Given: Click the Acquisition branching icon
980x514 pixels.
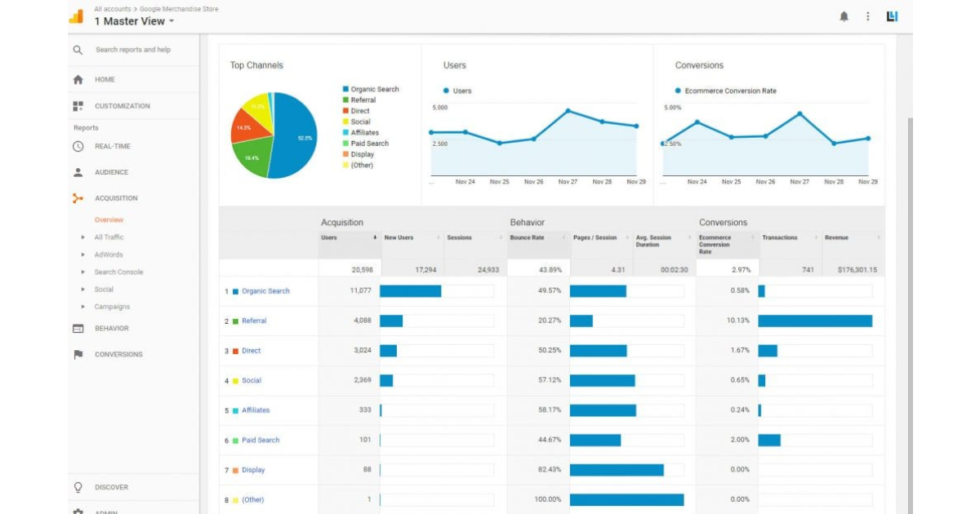Looking at the screenshot, I should pos(78,198).
